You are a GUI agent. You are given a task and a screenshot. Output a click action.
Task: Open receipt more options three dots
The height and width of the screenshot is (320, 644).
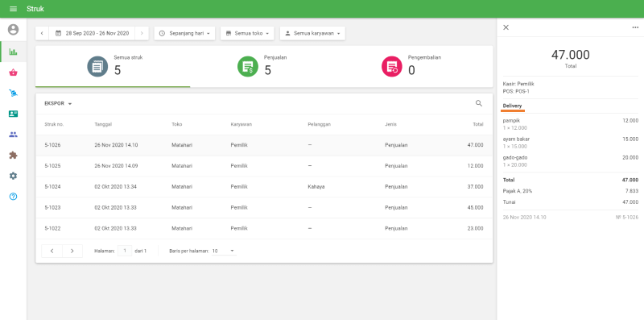[x=635, y=27]
